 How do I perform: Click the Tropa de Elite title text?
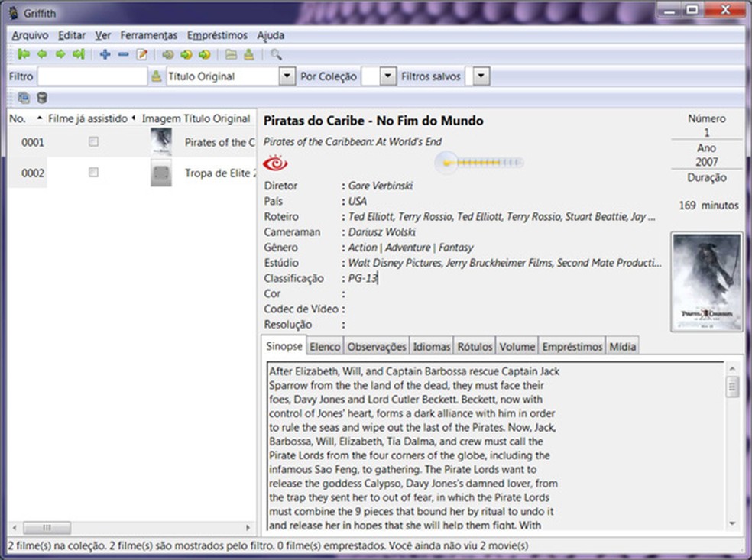click(221, 173)
